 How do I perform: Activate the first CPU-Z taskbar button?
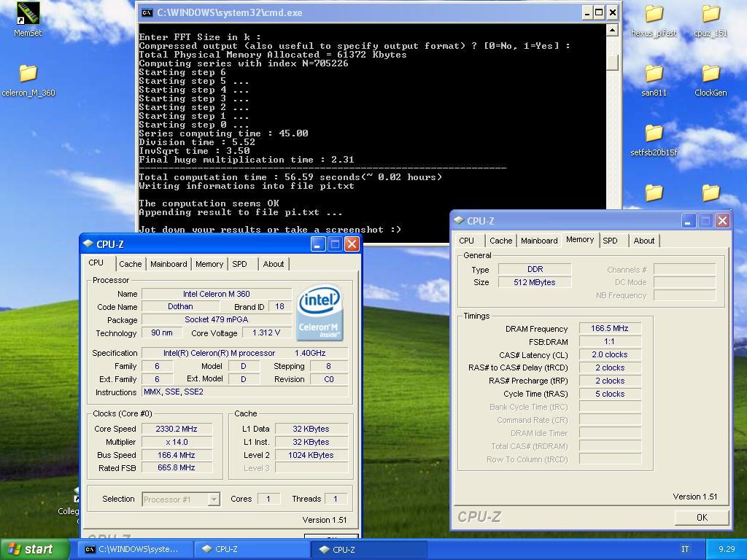[252, 549]
